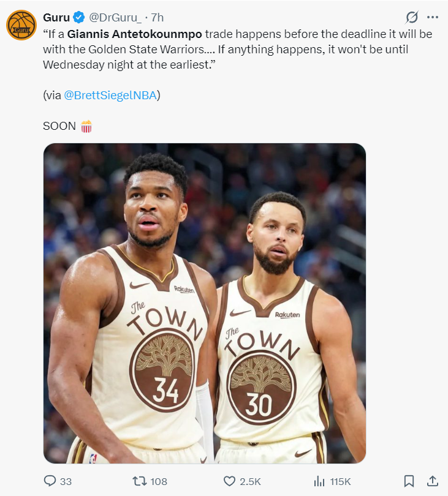The width and height of the screenshot is (448, 496).
Task: Bookmark this post
Action: [409, 481]
